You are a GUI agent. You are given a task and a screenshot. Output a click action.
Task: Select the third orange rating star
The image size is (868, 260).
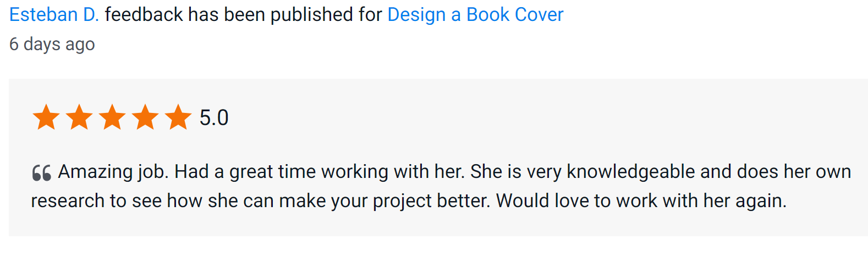point(112,117)
